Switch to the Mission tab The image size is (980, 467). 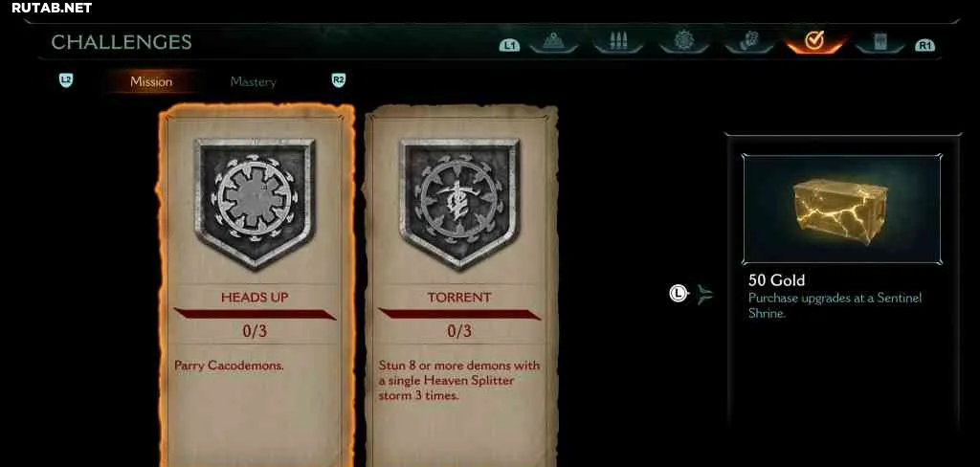151,82
